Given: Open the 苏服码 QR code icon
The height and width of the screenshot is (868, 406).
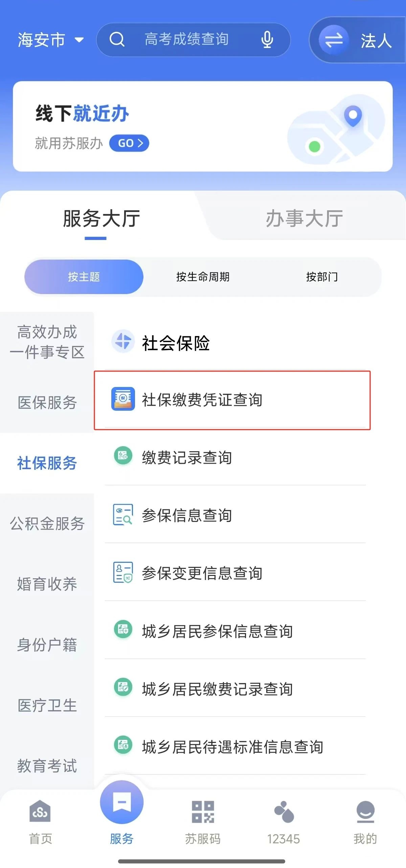Looking at the screenshot, I should click(x=203, y=811).
